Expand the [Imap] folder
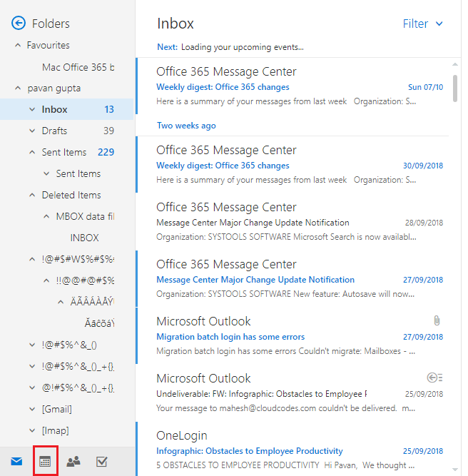The height and width of the screenshot is (476, 468). coord(32,430)
